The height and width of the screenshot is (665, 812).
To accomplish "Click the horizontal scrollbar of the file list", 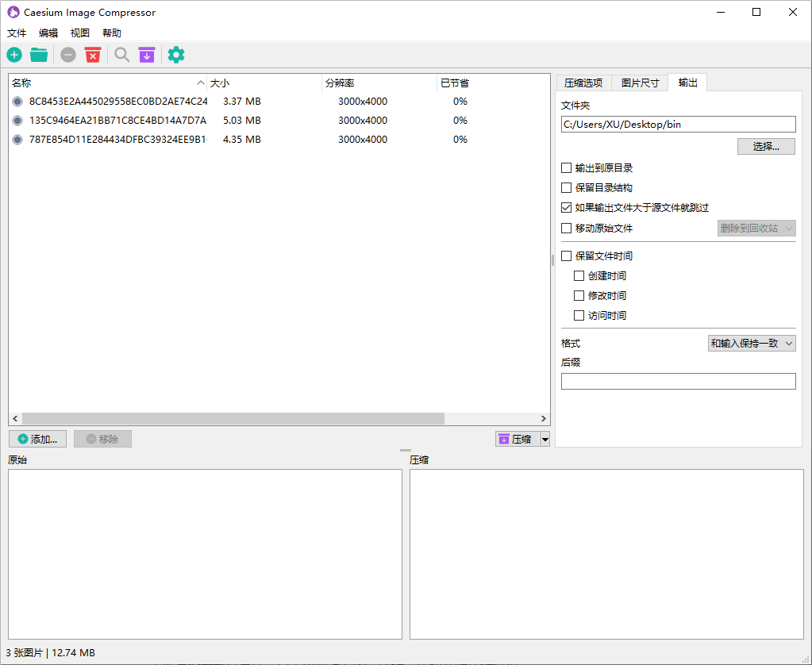I will click(x=233, y=419).
